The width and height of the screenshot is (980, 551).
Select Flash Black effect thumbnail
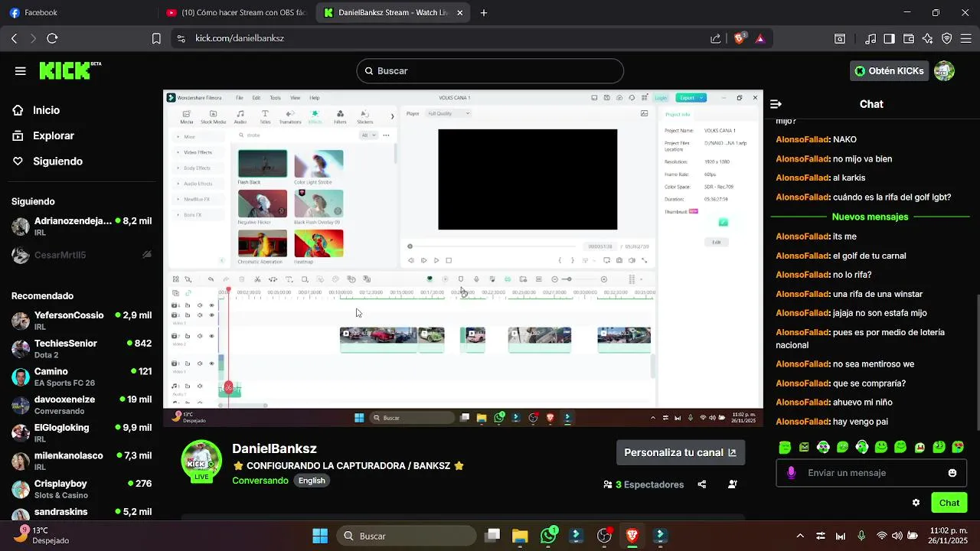point(263,164)
